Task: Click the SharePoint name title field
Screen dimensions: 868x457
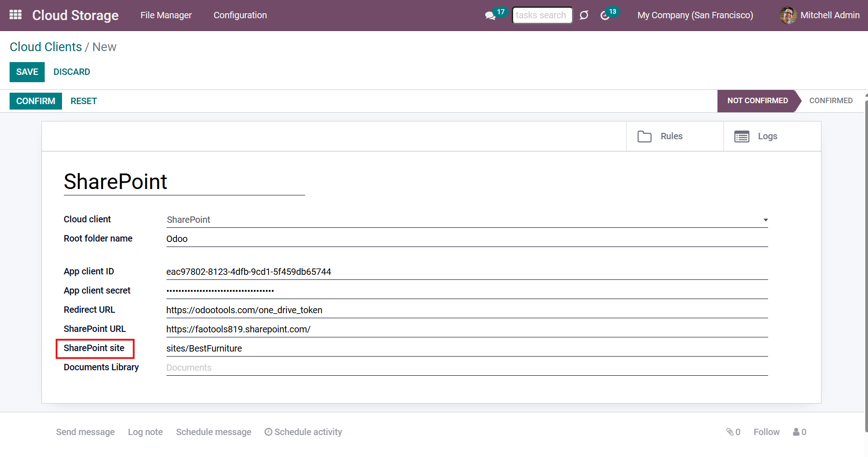Action: point(184,182)
